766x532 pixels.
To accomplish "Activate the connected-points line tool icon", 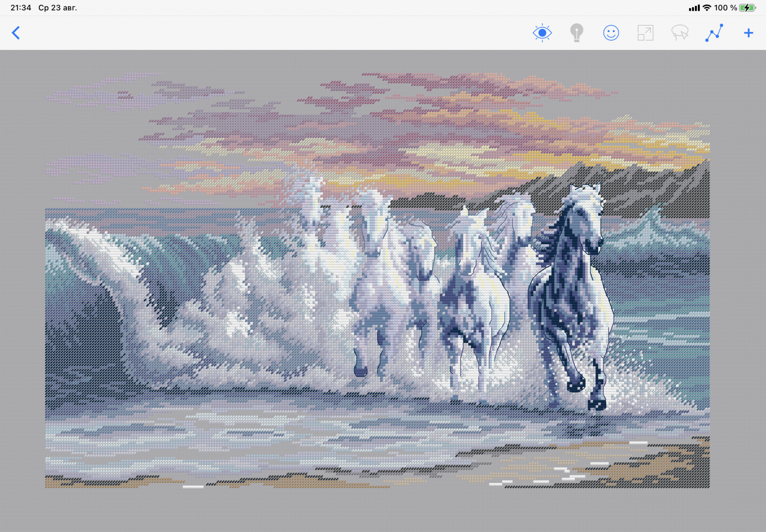I will coord(714,33).
